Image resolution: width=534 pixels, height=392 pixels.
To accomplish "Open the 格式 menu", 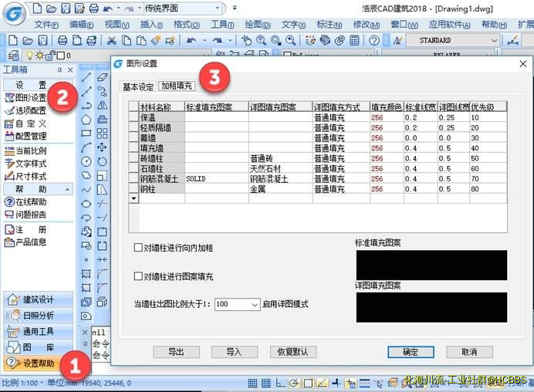I will [181, 25].
